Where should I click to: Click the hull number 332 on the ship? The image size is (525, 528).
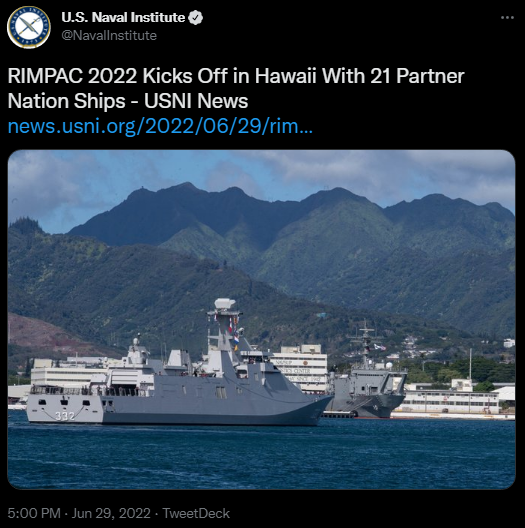click(65, 416)
